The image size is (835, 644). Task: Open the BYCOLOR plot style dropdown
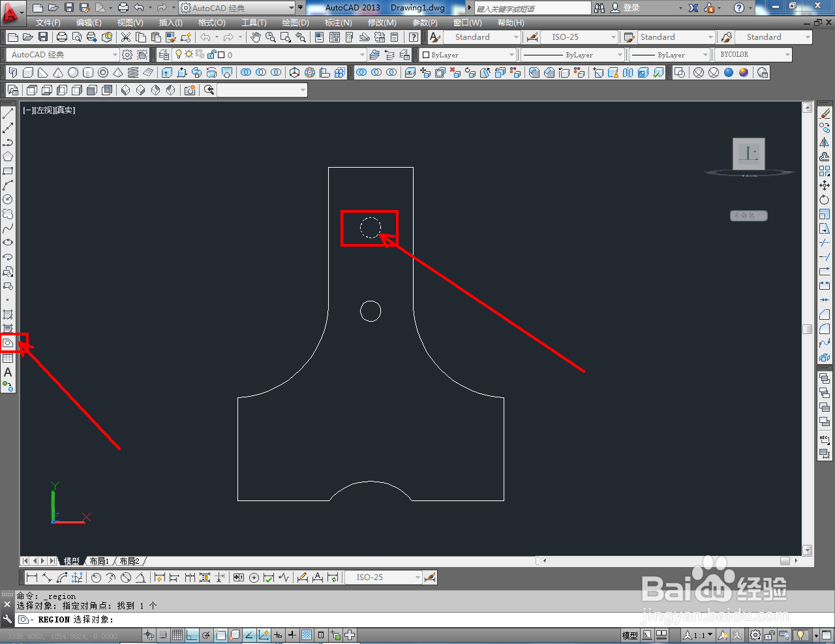tap(753, 55)
